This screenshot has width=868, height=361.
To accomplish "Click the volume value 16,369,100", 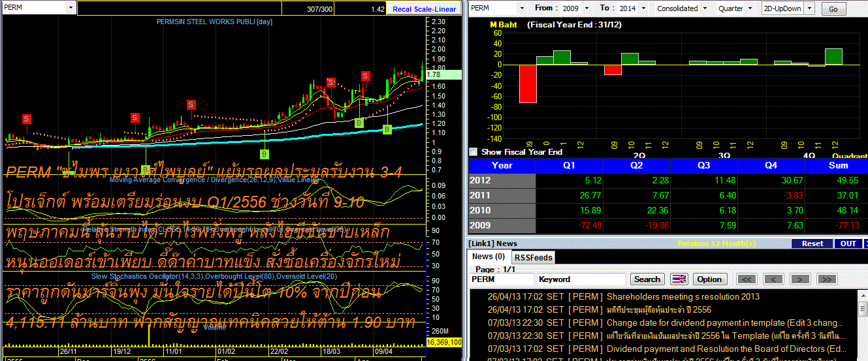I will tap(444, 341).
